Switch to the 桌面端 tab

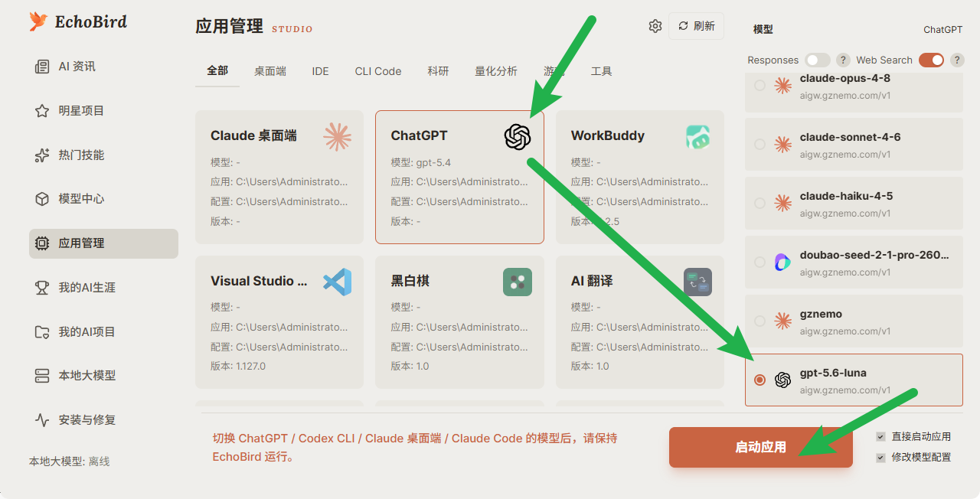(270, 71)
